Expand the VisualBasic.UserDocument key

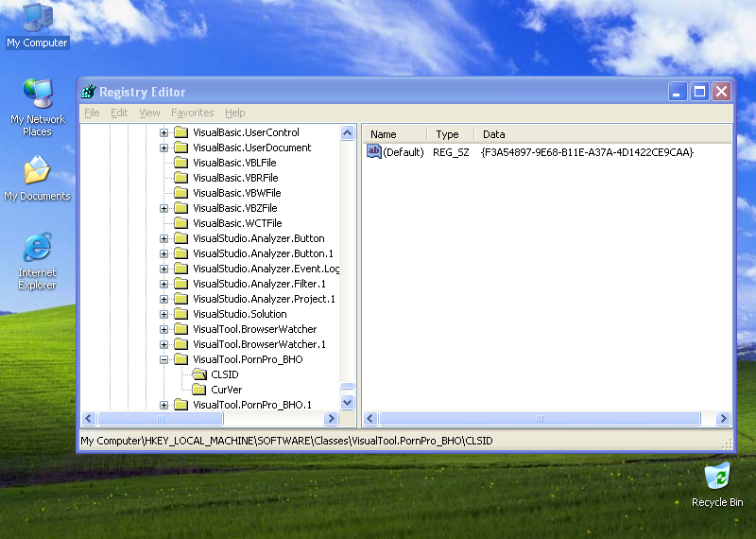pos(163,148)
